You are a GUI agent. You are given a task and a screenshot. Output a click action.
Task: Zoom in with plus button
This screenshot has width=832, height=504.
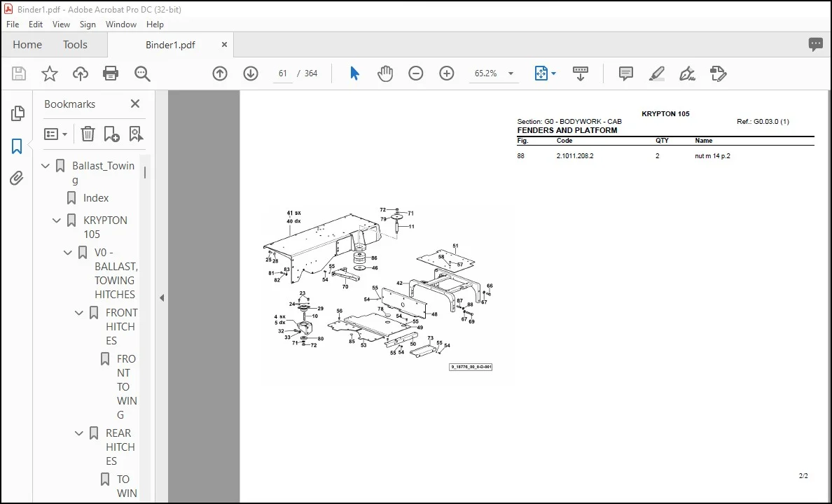tap(447, 73)
